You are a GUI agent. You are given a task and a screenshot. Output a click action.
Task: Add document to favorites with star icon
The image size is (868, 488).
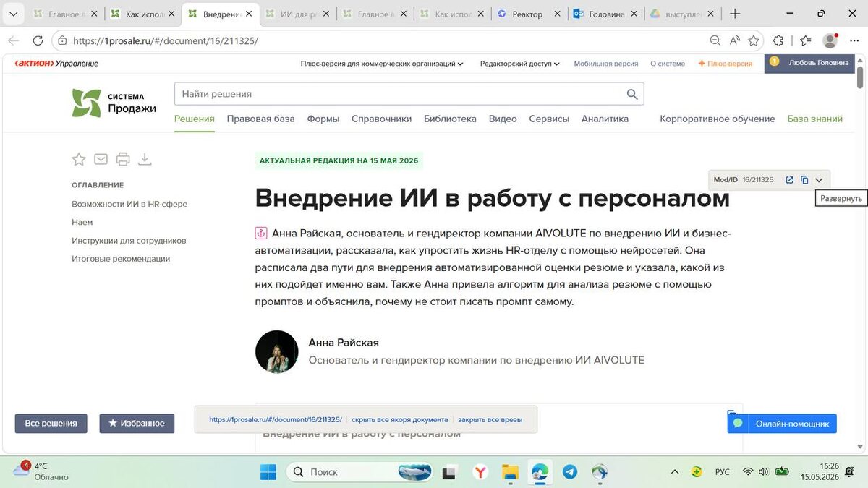click(x=79, y=159)
